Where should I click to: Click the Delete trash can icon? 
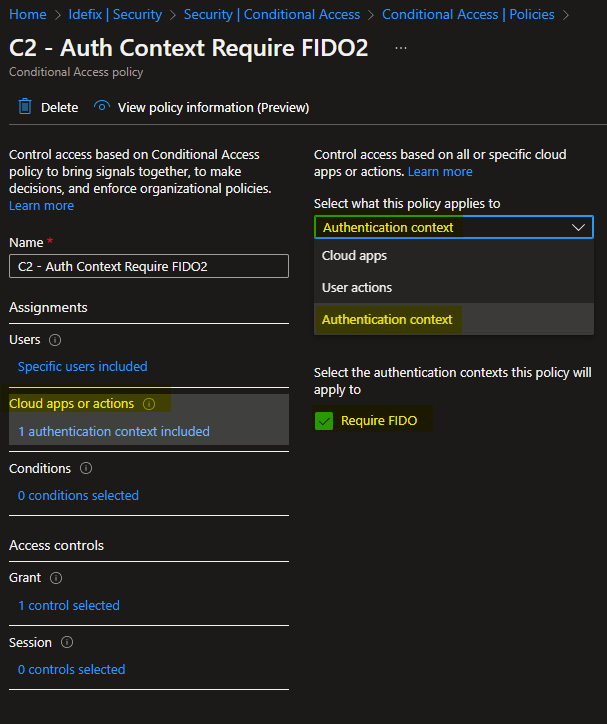25,107
